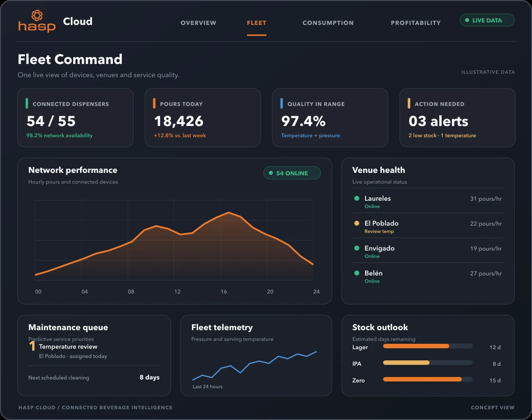Click the "8 d" IPA days value

(x=496, y=364)
